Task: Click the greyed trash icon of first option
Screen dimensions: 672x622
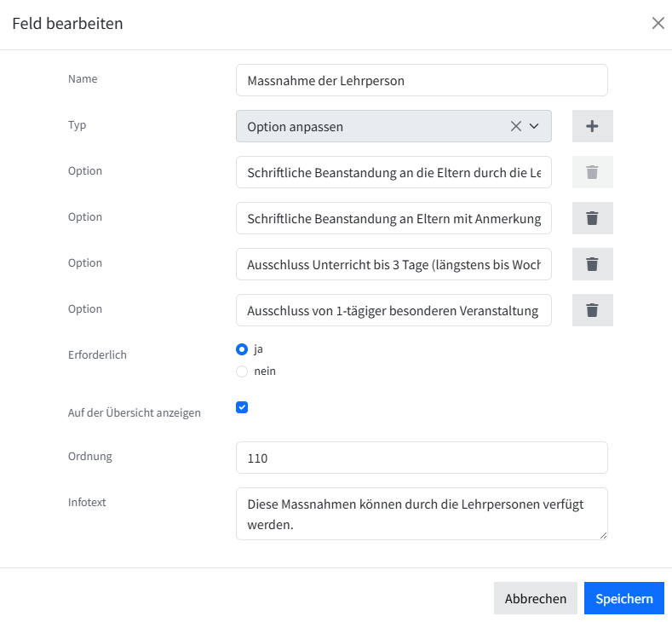Action: pos(592,172)
